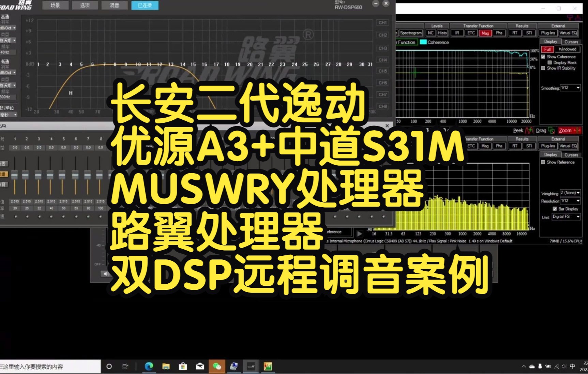Open the high-pass slope dB/Oct dropdown
This screenshot has width=588, height=374.
[8, 28]
